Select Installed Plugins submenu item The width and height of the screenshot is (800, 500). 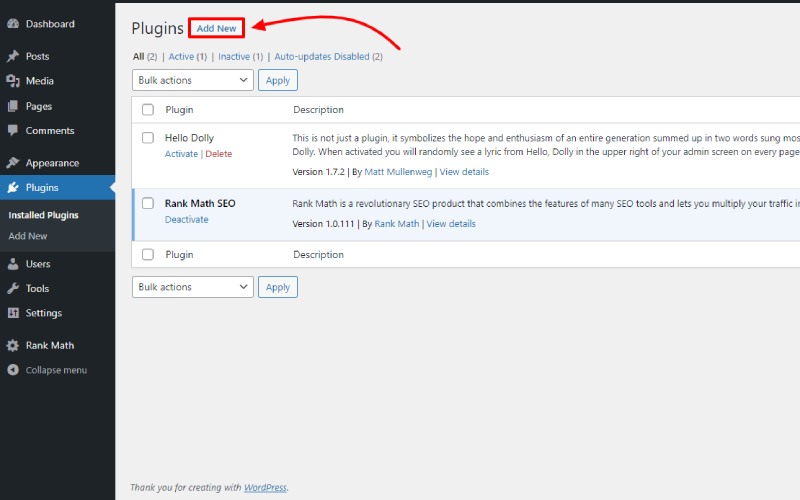click(x=43, y=215)
